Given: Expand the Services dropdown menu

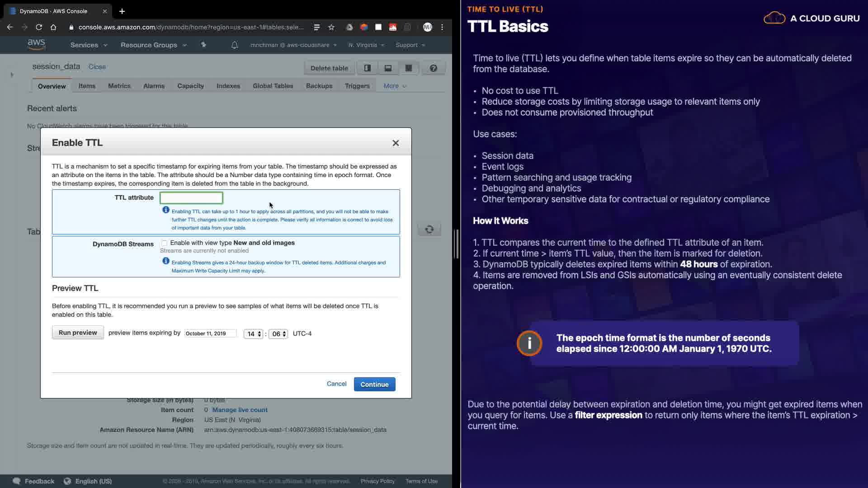Looking at the screenshot, I should (x=89, y=45).
